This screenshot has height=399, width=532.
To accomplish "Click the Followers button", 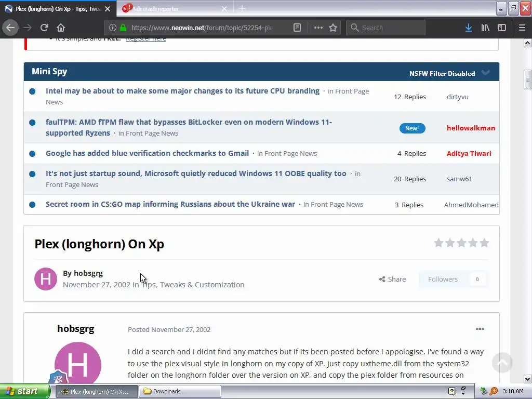I will (x=443, y=279).
